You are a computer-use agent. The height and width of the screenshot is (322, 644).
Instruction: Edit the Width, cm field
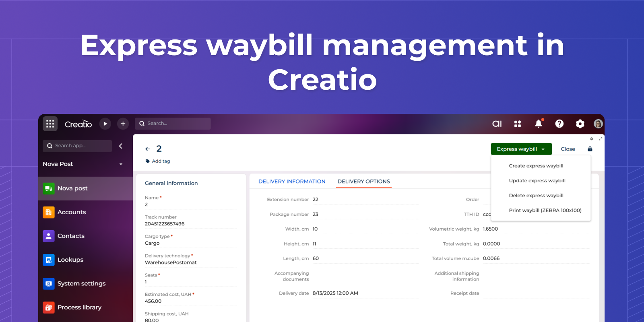tap(365, 229)
